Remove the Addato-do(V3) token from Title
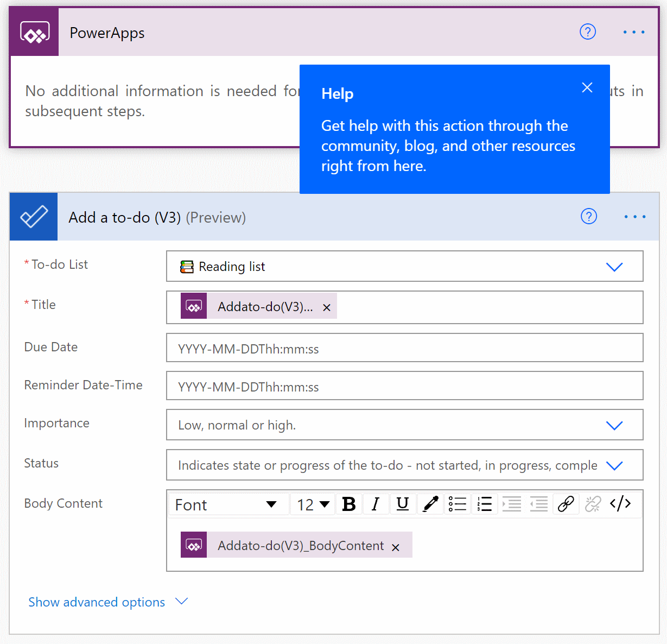 coord(327,307)
